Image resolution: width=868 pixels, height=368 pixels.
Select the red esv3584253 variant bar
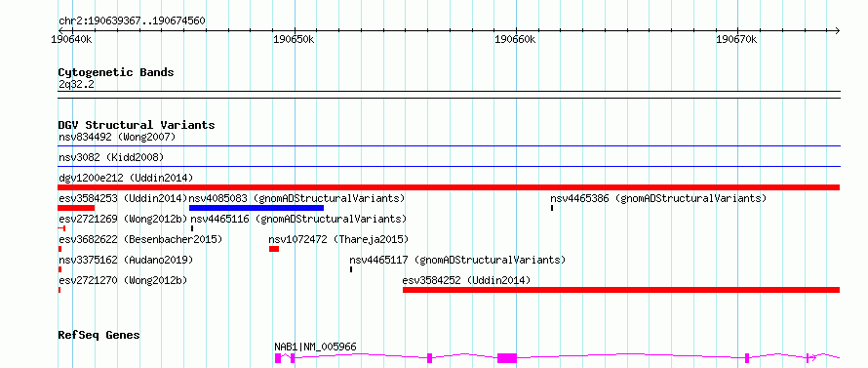pyautogui.click(x=76, y=208)
